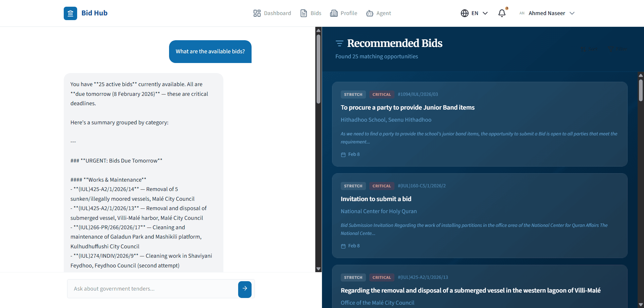The width and height of the screenshot is (644, 308).
Task: Expand the Ahmed Naseer account chevron
Action: (572, 13)
